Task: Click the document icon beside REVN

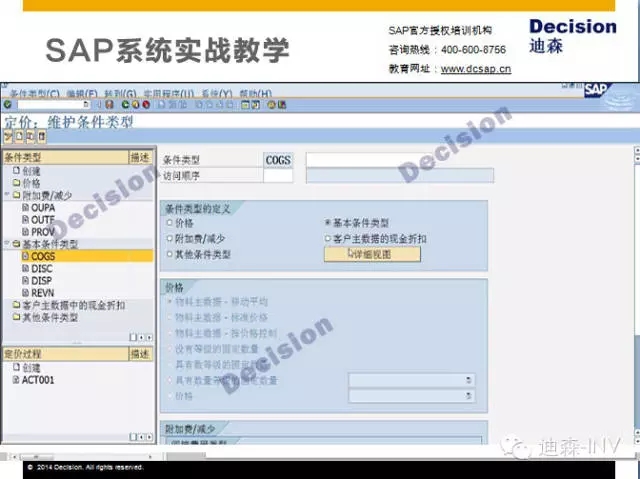Action: click(x=26, y=293)
